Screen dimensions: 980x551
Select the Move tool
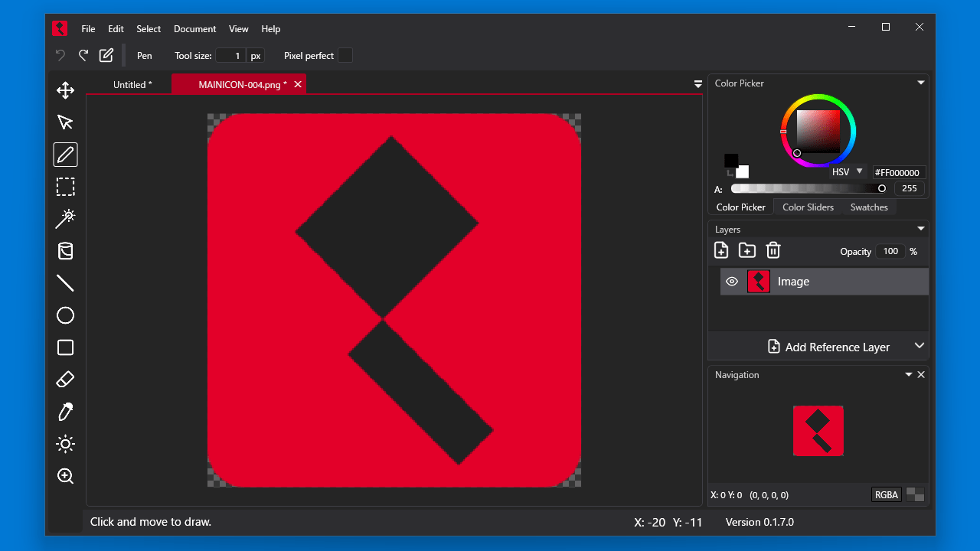[x=65, y=90]
